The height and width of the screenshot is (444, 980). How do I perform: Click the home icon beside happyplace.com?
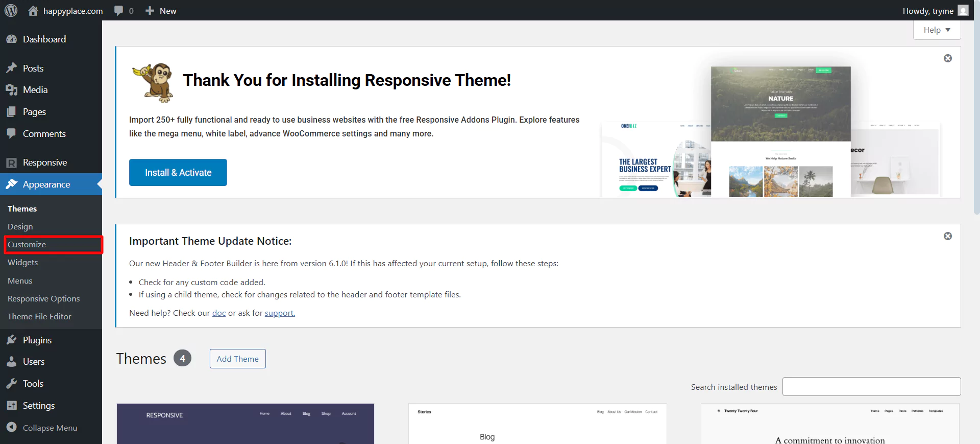[x=33, y=11]
